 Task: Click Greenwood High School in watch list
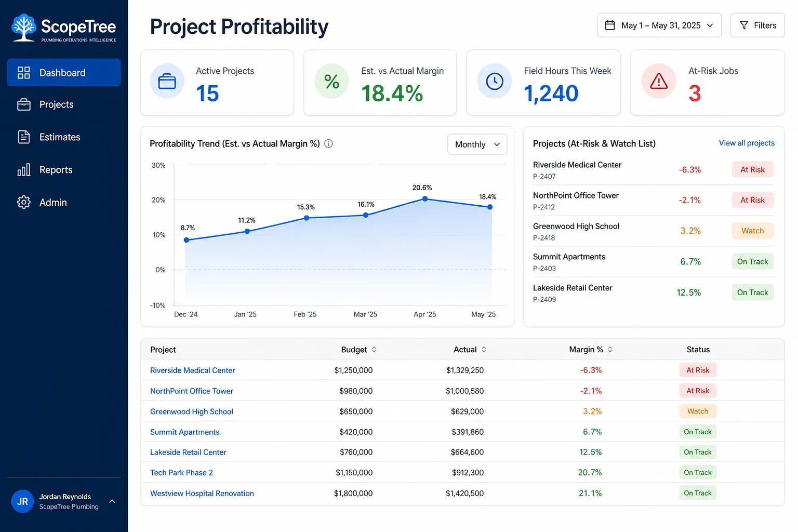tap(576, 226)
